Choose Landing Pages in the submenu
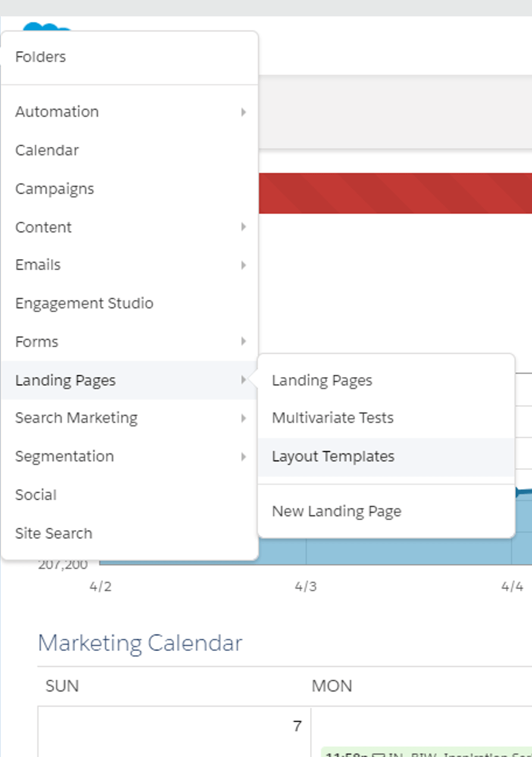 click(x=322, y=381)
